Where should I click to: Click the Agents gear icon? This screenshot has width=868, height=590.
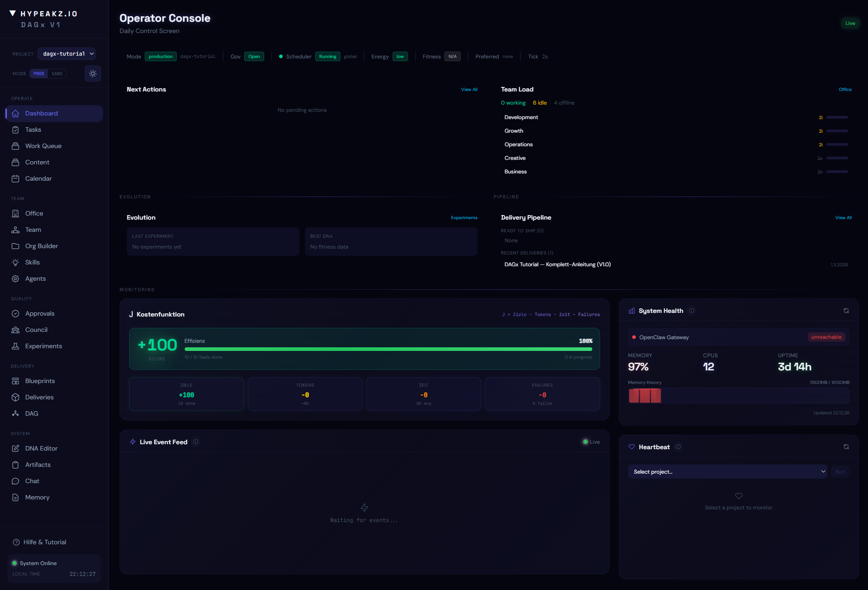point(15,278)
